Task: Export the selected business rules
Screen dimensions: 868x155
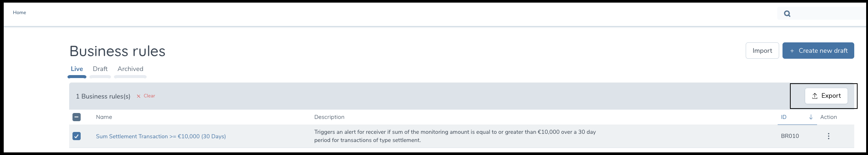Action: point(826,96)
